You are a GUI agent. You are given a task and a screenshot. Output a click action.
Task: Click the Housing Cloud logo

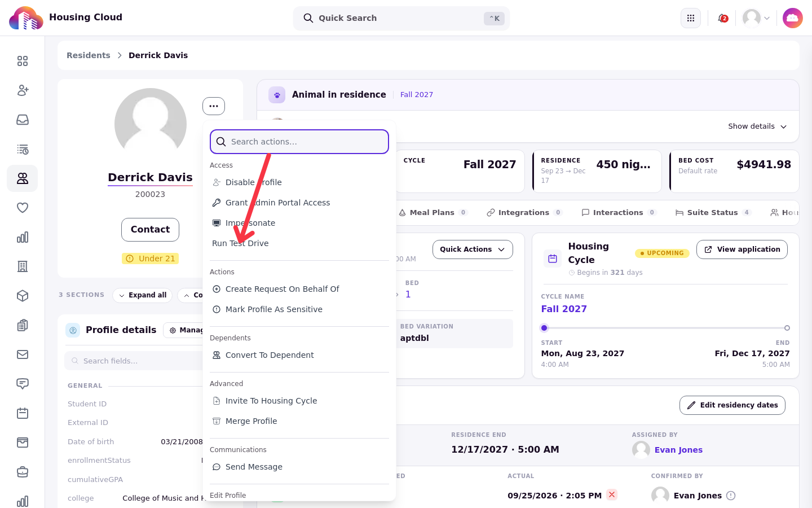(x=26, y=18)
